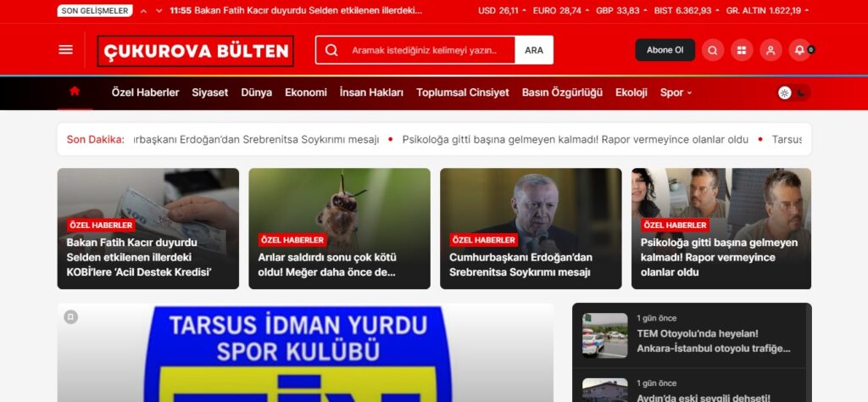Click ÖZEL HABERLER tag on bee article
Viewport: 868px width, 402px height.
pos(292,240)
